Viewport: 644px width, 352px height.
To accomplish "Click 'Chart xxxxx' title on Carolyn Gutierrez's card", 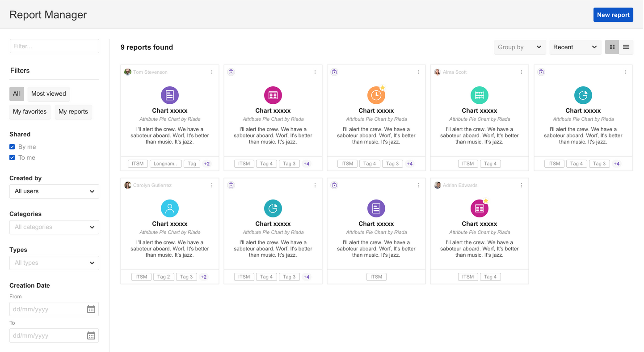I will (170, 224).
